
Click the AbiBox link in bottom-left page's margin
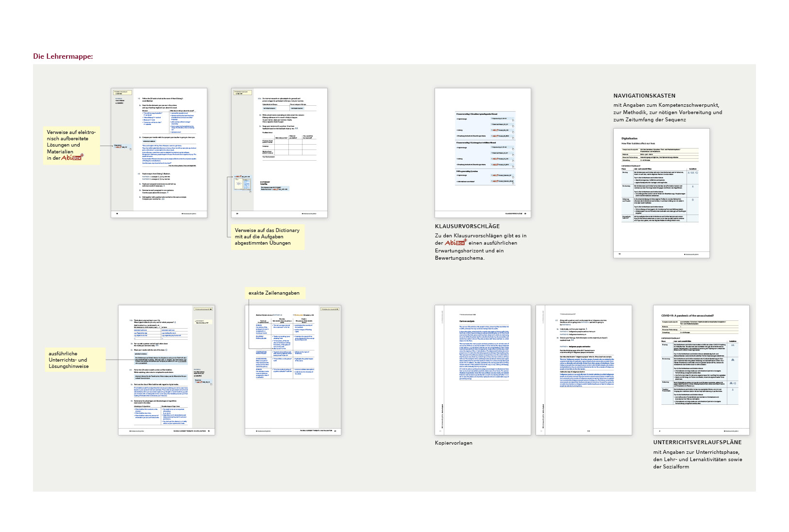click(x=202, y=382)
